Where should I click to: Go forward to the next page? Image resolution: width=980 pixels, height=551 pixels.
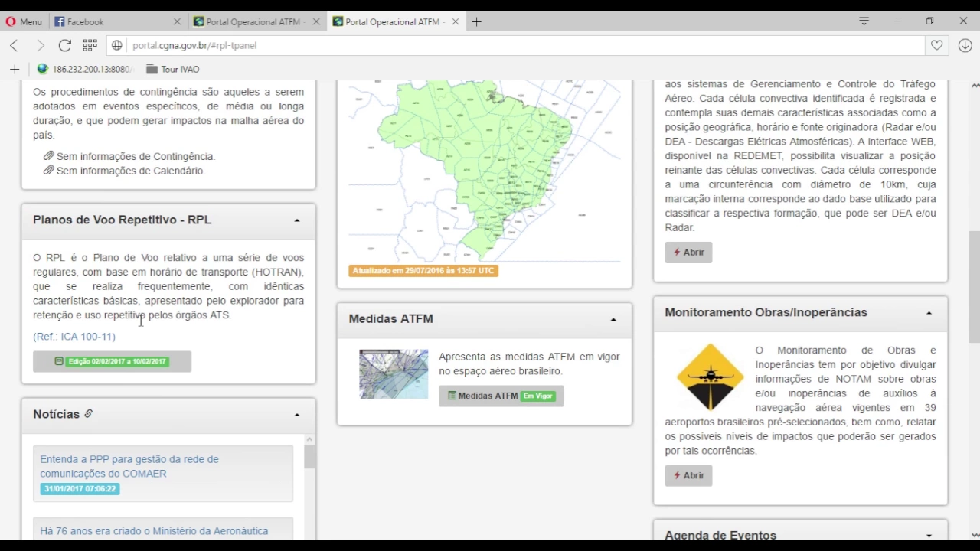[x=41, y=45]
